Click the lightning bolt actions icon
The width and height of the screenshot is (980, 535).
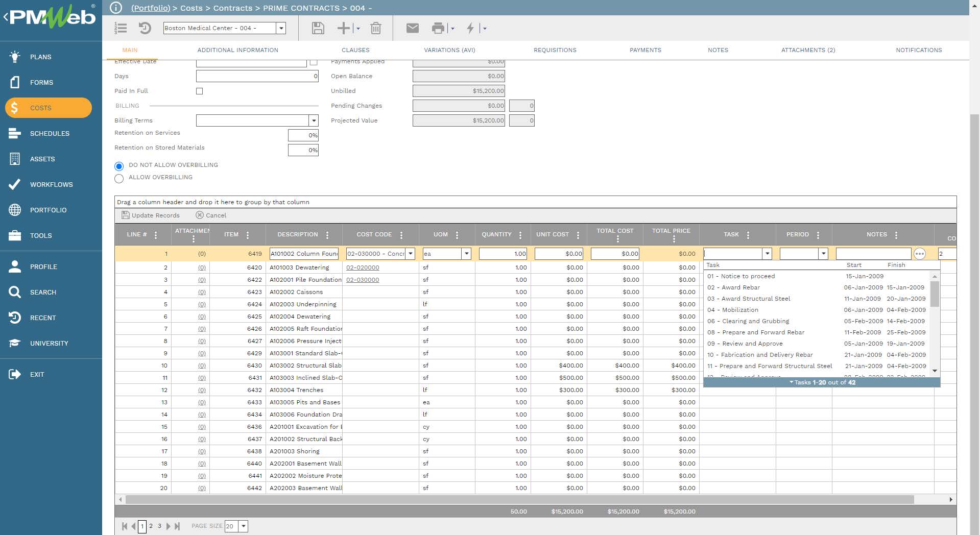point(470,28)
